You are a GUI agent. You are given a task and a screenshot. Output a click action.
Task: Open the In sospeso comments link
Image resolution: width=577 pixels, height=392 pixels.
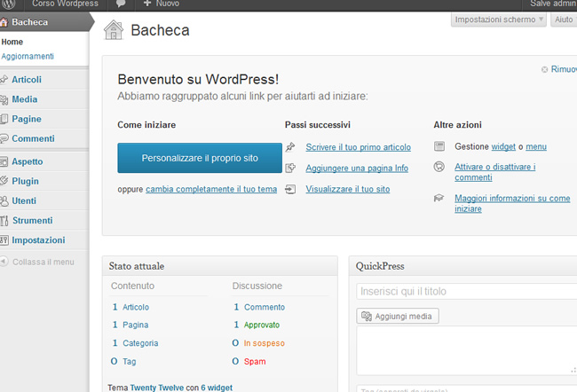(264, 343)
